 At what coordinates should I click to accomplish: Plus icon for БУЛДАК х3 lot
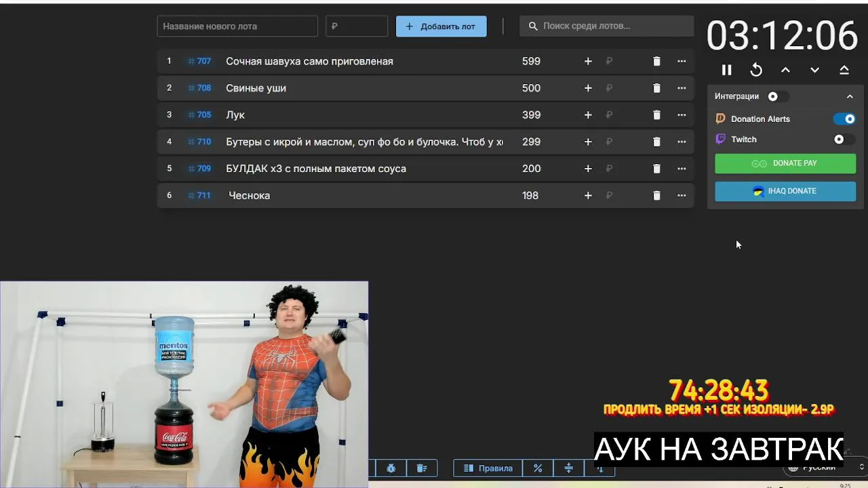pos(588,169)
